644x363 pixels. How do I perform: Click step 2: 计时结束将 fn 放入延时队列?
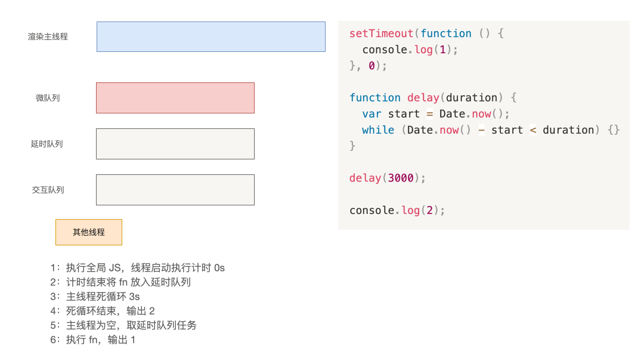coord(120,282)
